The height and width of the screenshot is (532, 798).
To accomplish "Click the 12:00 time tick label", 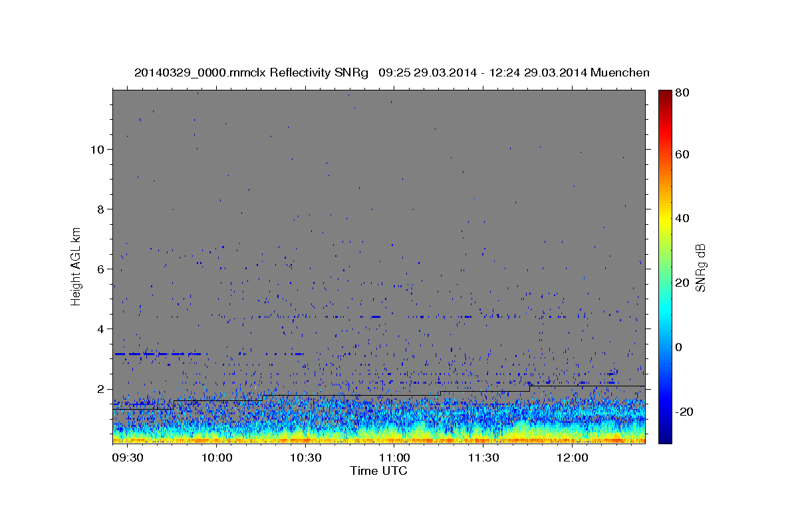I will tap(572, 458).
